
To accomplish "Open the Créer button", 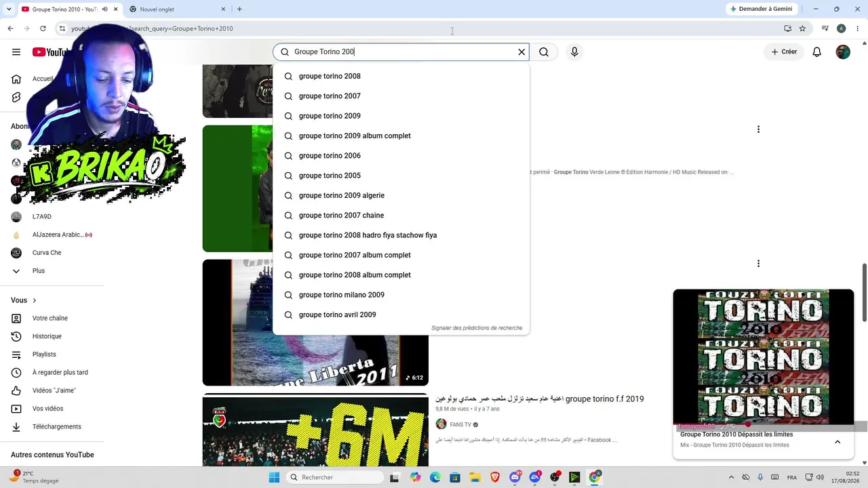I will pos(784,52).
